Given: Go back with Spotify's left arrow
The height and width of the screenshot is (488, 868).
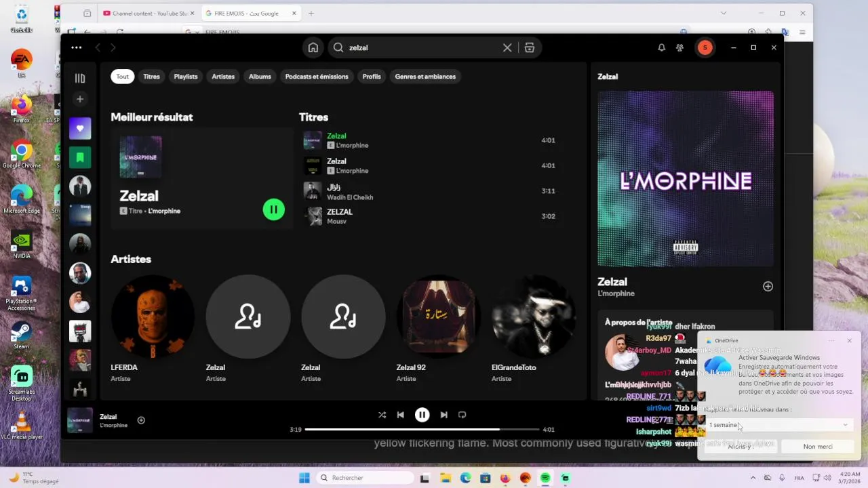Looking at the screenshot, I should [98, 47].
